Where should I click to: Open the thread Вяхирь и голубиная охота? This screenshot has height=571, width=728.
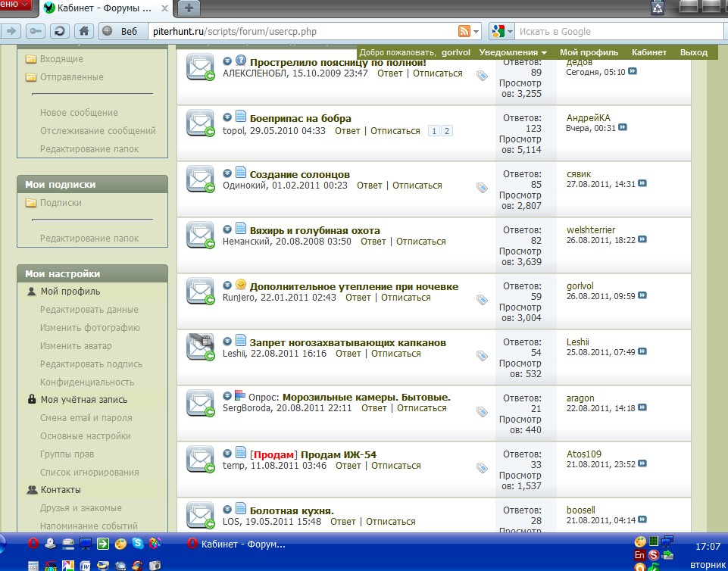point(314,230)
